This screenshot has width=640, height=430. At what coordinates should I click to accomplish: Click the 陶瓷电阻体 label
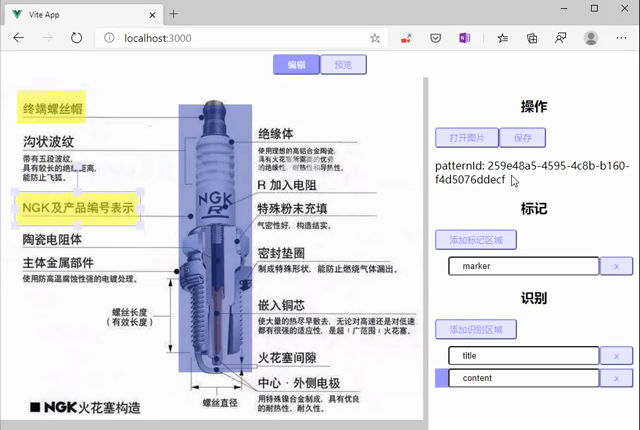[52, 239]
